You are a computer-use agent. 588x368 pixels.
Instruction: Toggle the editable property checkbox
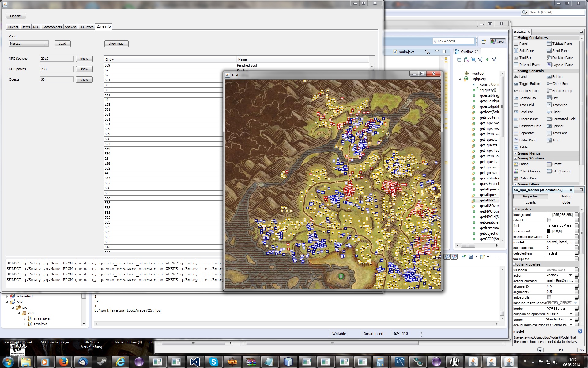549,220
